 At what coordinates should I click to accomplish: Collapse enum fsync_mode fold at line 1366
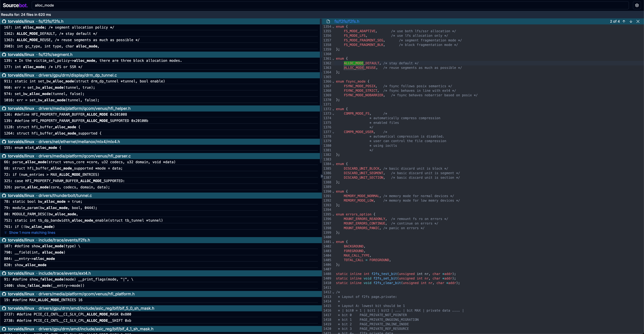click(333, 82)
